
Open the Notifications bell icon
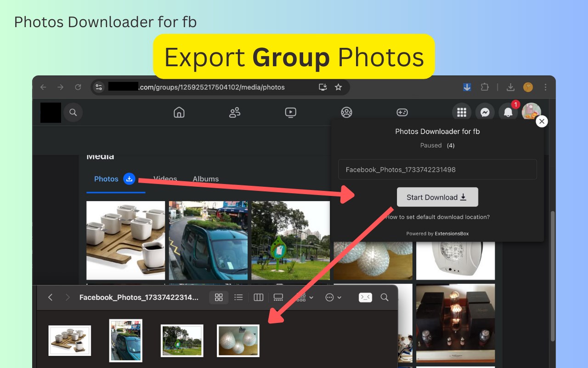point(508,112)
